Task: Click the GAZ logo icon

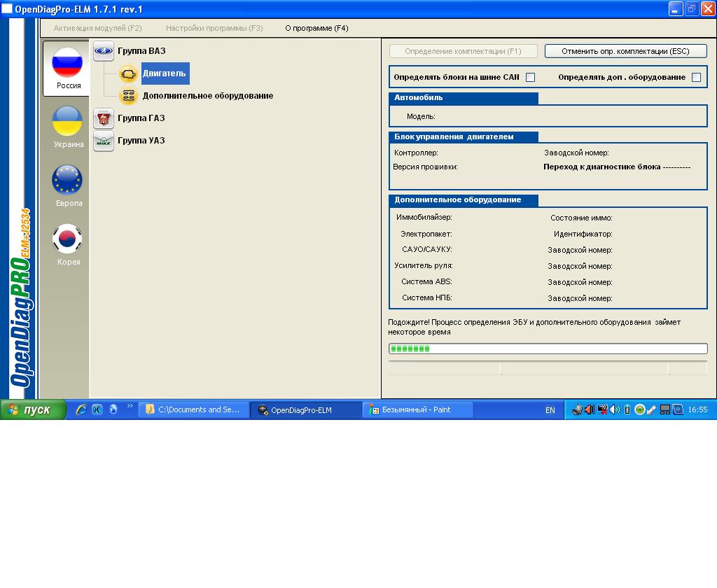Action: [x=104, y=118]
